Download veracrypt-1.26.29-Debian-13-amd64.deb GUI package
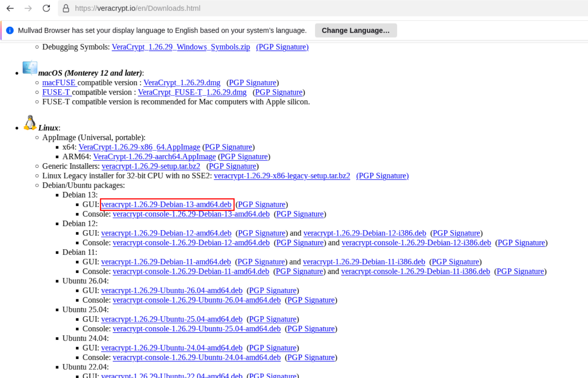This screenshot has height=378, width=588. coord(166,205)
